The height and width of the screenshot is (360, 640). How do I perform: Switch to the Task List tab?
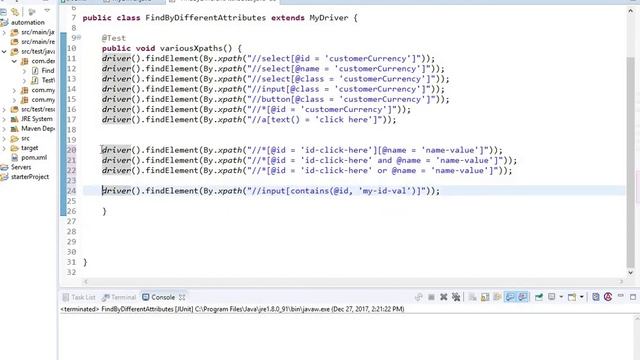(79, 297)
